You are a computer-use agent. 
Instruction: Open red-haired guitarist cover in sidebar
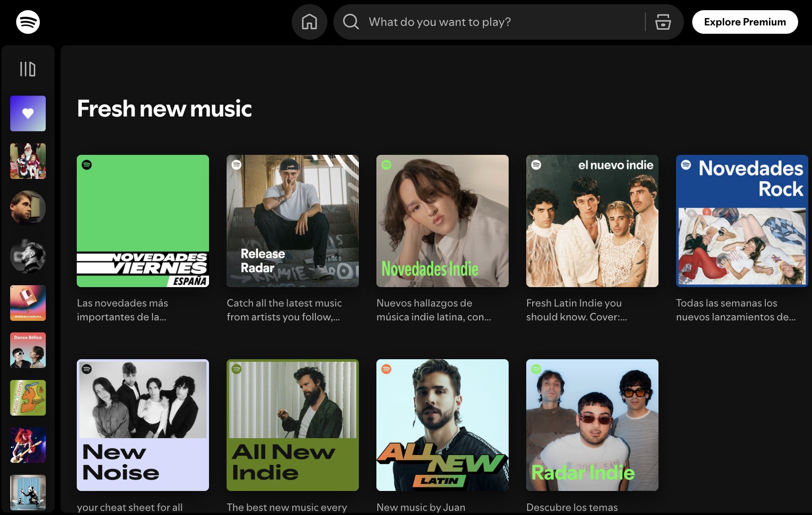point(28,445)
